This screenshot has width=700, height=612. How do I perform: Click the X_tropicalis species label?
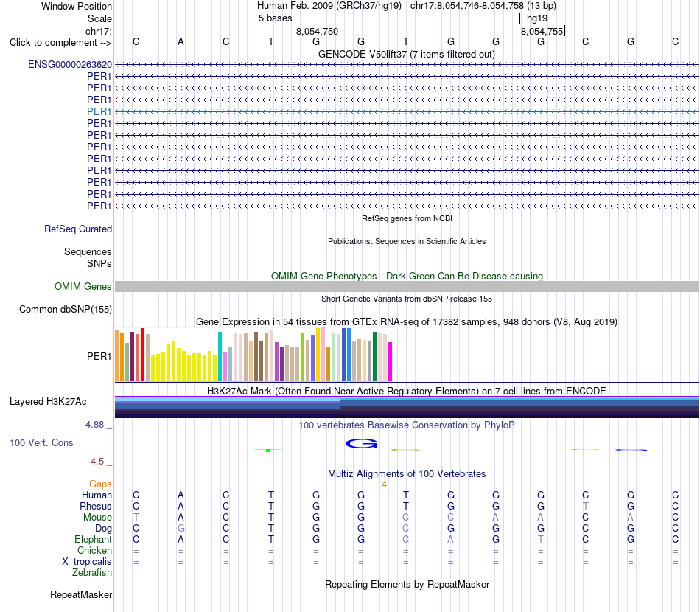coord(87,562)
